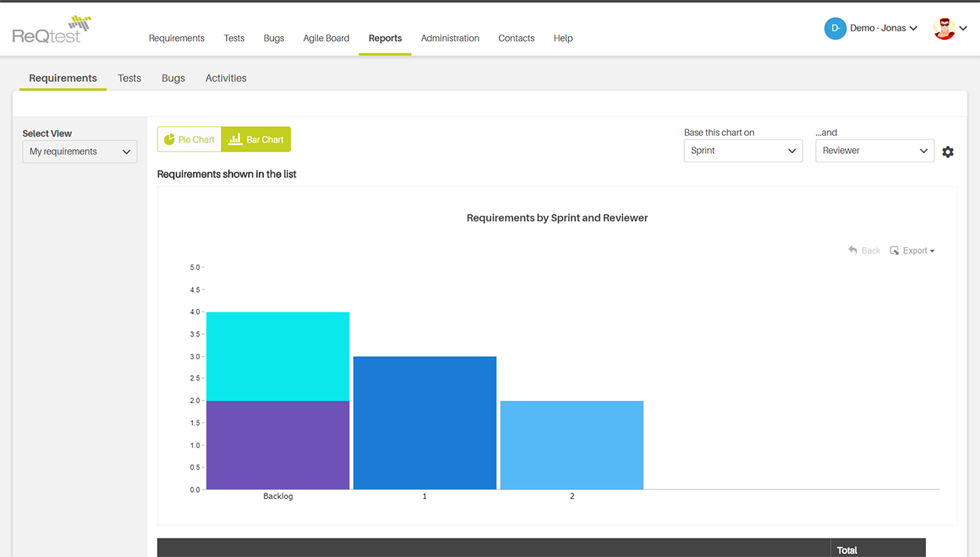The height and width of the screenshot is (557, 980).
Task: Open the Reviewer dropdown
Action: pos(875,151)
